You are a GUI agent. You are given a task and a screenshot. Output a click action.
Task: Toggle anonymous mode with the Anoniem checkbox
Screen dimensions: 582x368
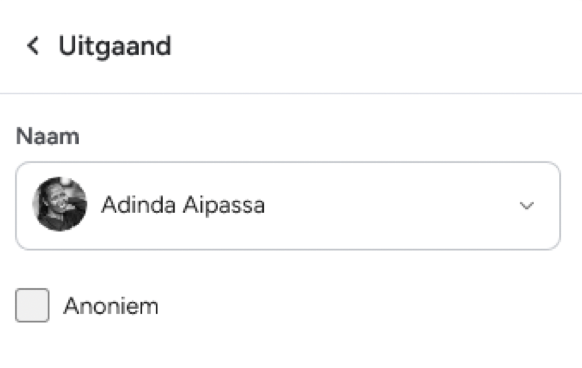point(32,305)
